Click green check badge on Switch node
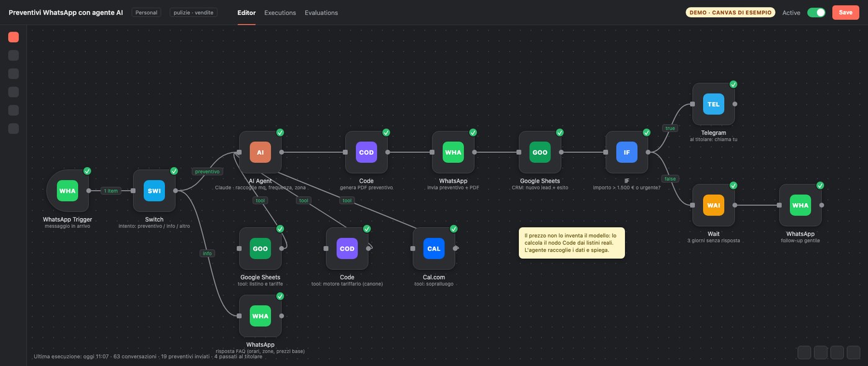Viewport: 868px width, 366px height. (x=174, y=171)
